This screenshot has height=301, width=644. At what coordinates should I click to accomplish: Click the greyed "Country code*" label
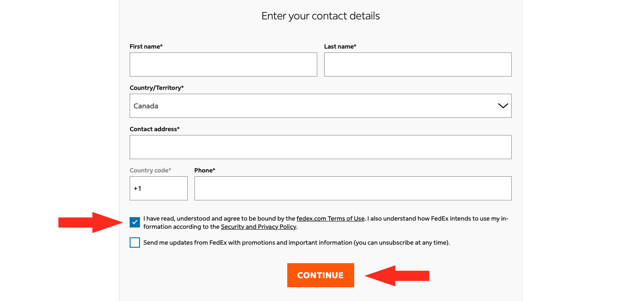150,170
